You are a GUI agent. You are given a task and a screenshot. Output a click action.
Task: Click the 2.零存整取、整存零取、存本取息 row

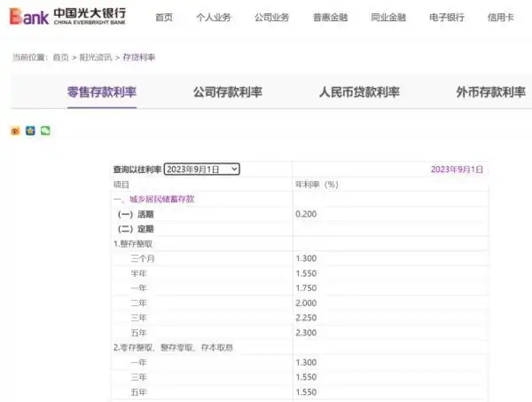pyautogui.click(x=173, y=347)
